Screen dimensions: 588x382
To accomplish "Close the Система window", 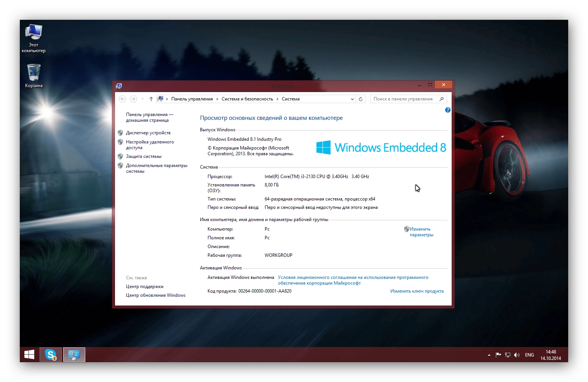I will (x=444, y=84).
